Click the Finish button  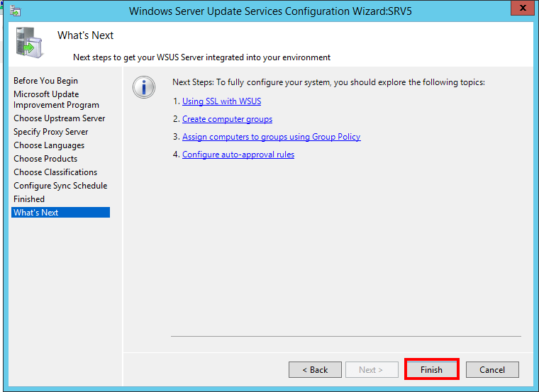click(x=431, y=369)
